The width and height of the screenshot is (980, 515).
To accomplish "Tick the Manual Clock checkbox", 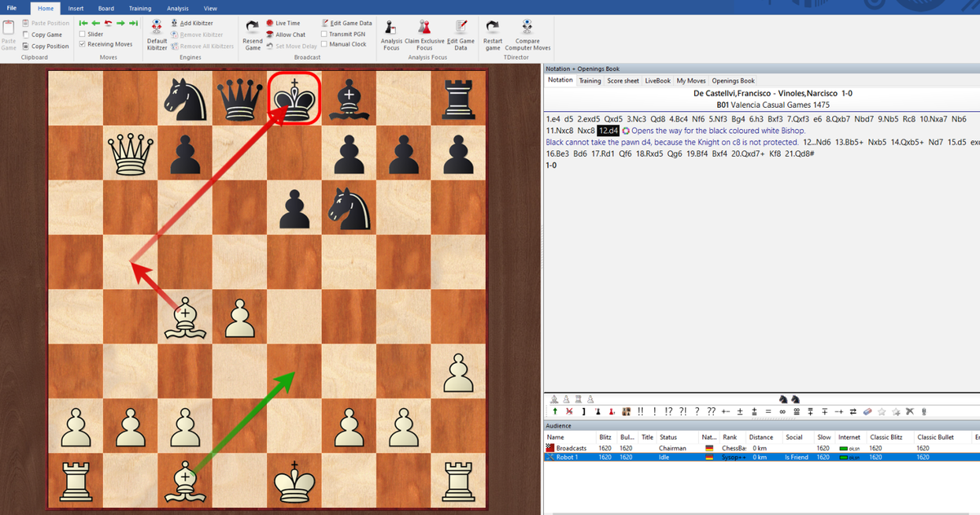I will (x=324, y=44).
